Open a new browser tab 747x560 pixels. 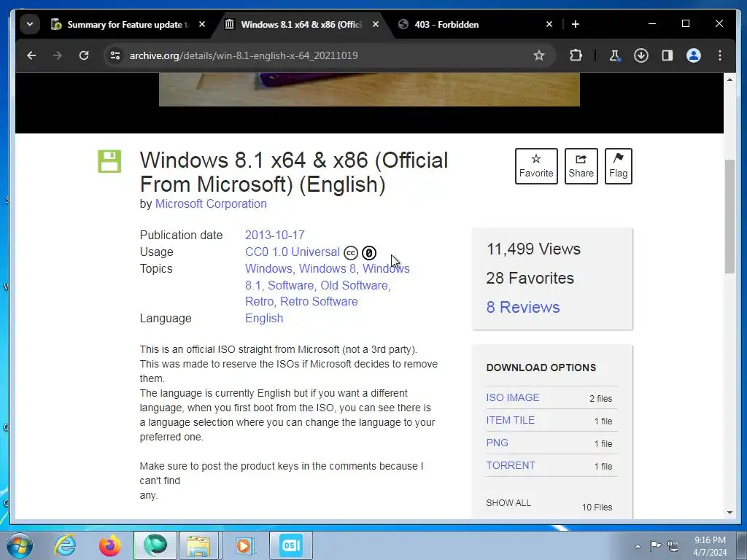coord(576,24)
